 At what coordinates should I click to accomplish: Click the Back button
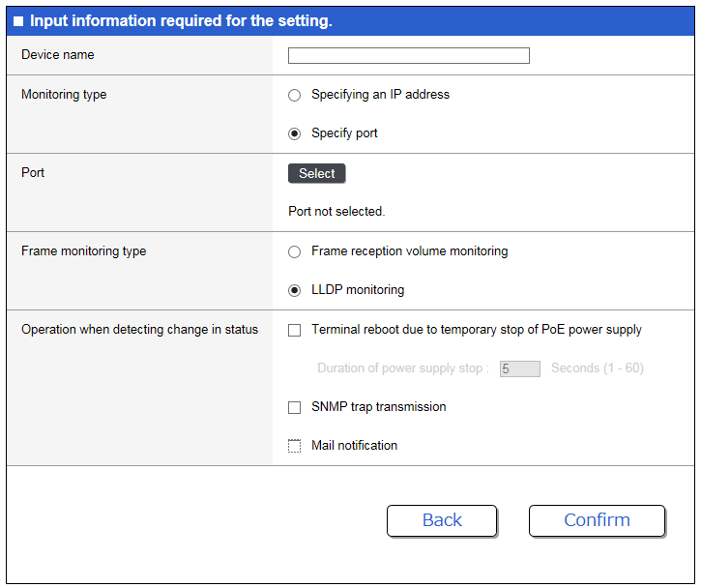442,520
